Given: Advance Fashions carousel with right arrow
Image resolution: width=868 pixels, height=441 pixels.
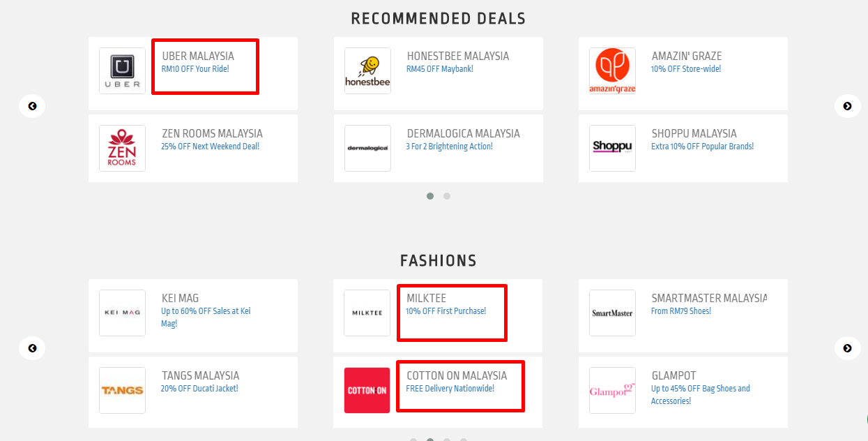Looking at the screenshot, I should [x=847, y=348].
